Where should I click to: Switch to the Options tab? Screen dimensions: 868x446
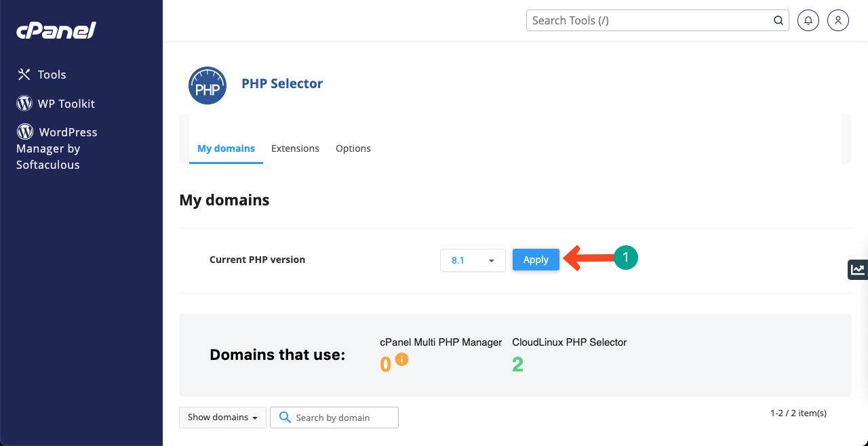tap(353, 148)
